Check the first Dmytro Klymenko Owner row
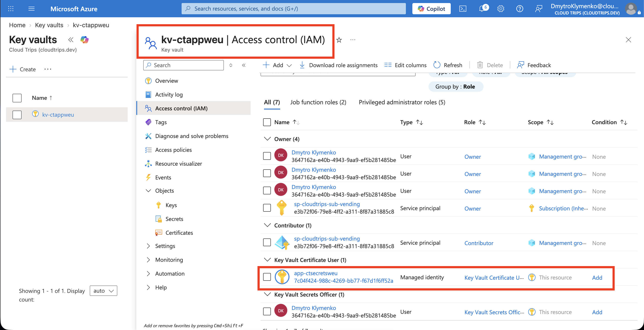The image size is (644, 330). [267, 156]
